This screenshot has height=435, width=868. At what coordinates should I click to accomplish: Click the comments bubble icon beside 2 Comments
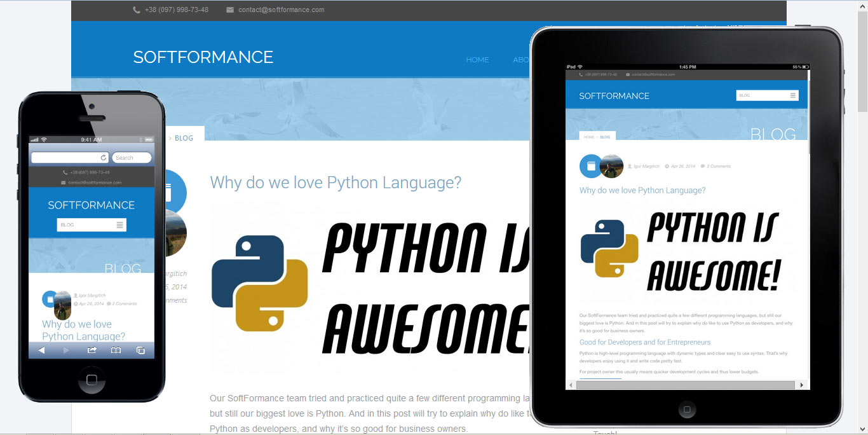pos(702,166)
